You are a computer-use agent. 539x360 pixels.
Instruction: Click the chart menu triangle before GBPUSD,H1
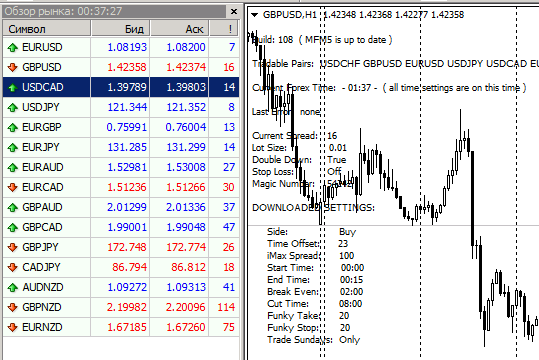point(254,15)
